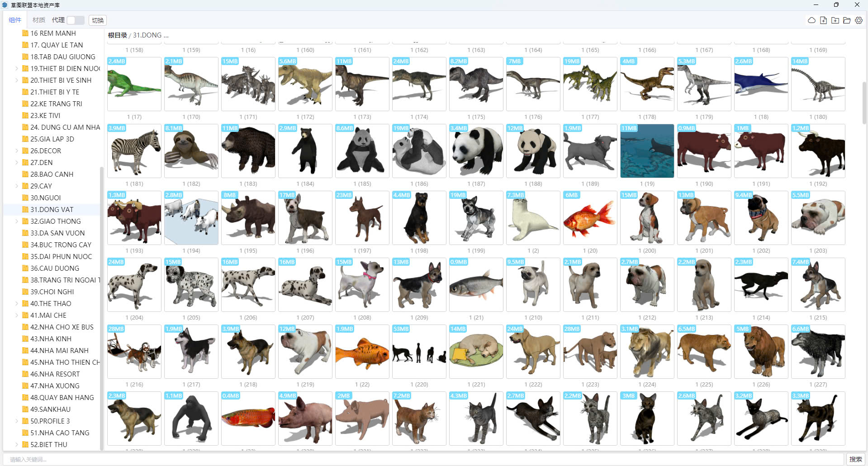This screenshot has width=868, height=466.
Task: Expand the 26.DECOR folder tree
Action: pyautogui.click(x=17, y=151)
